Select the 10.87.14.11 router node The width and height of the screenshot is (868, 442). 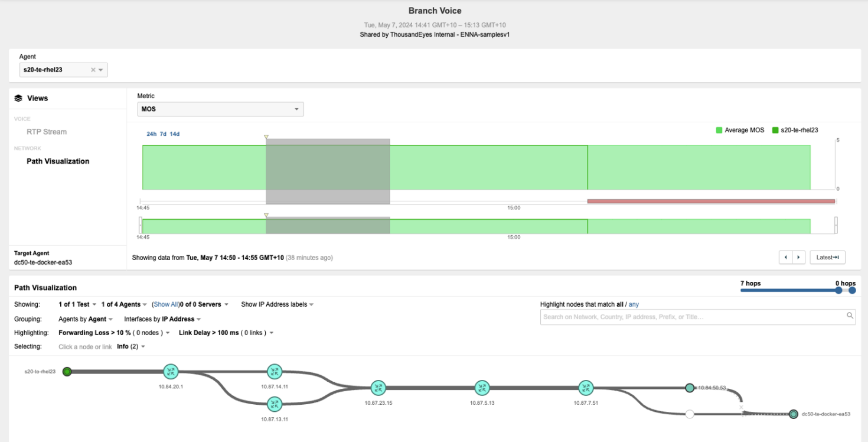coord(274,372)
